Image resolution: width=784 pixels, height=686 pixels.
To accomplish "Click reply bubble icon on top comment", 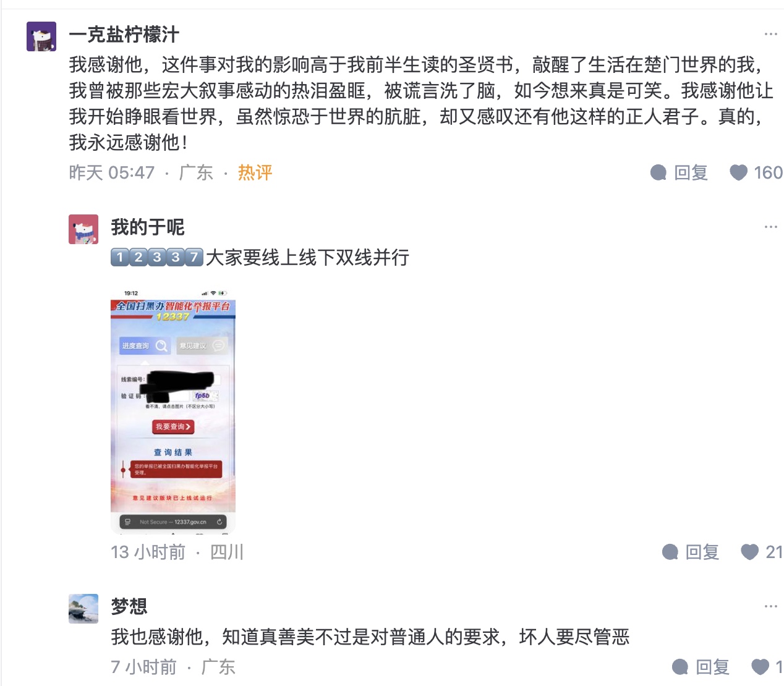I will (x=658, y=172).
